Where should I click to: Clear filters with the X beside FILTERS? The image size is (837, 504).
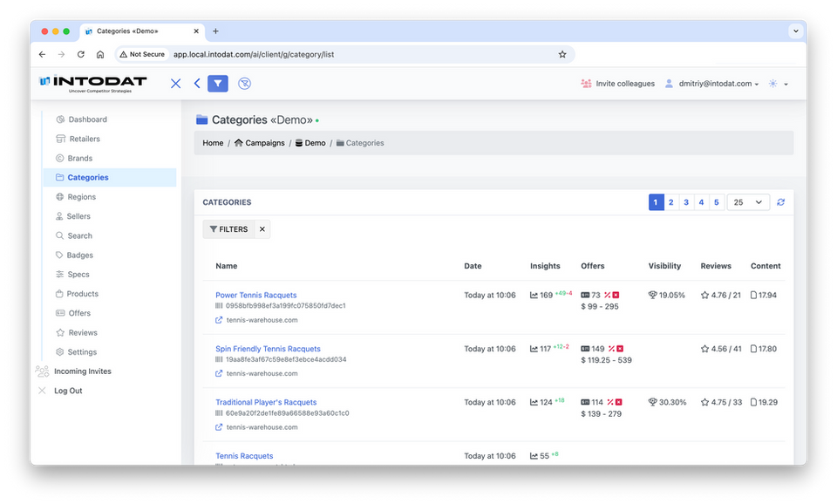tap(262, 229)
